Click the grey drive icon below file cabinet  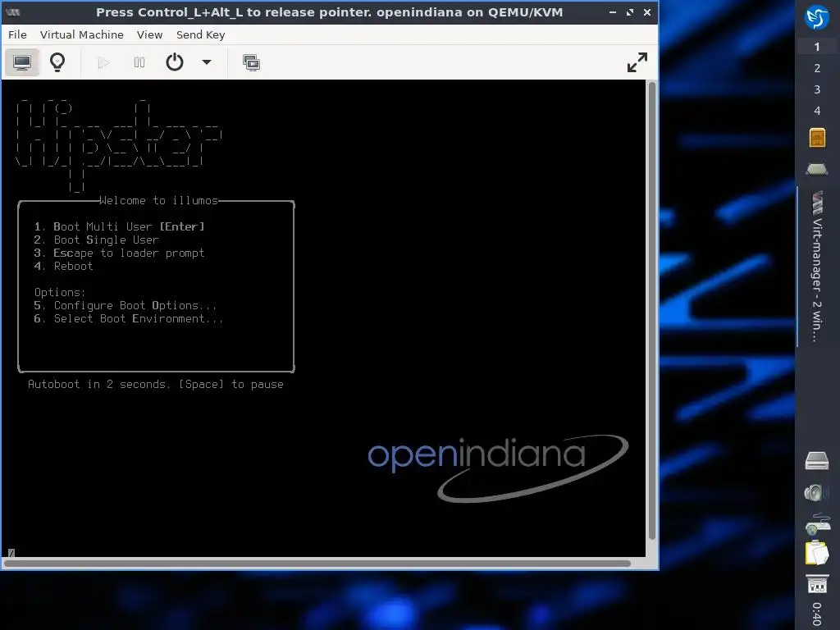point(817,169)
